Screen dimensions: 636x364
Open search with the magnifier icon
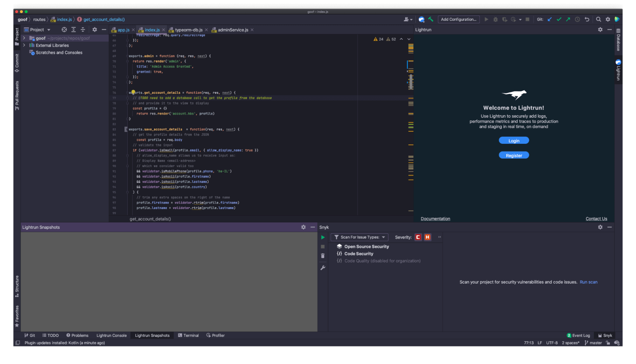pyautogui.click(x=598, y=19)
